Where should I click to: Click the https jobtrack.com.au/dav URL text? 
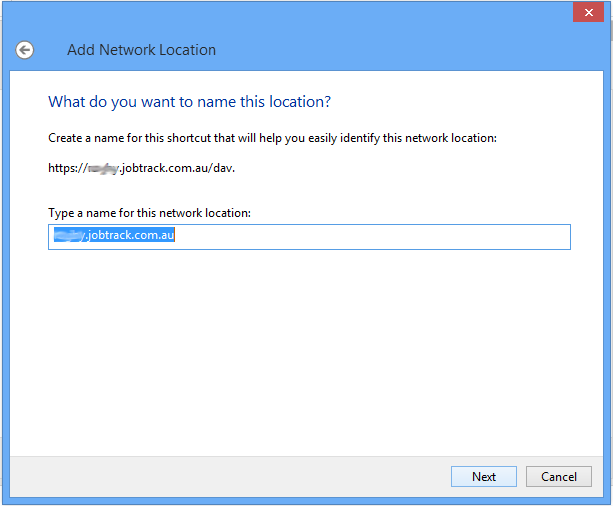click(141, 168)
